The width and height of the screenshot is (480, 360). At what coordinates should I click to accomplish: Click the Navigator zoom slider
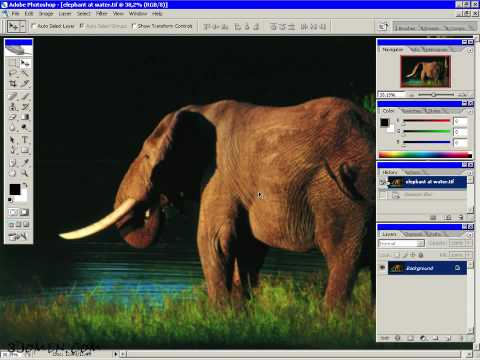[x=434, y=95]
